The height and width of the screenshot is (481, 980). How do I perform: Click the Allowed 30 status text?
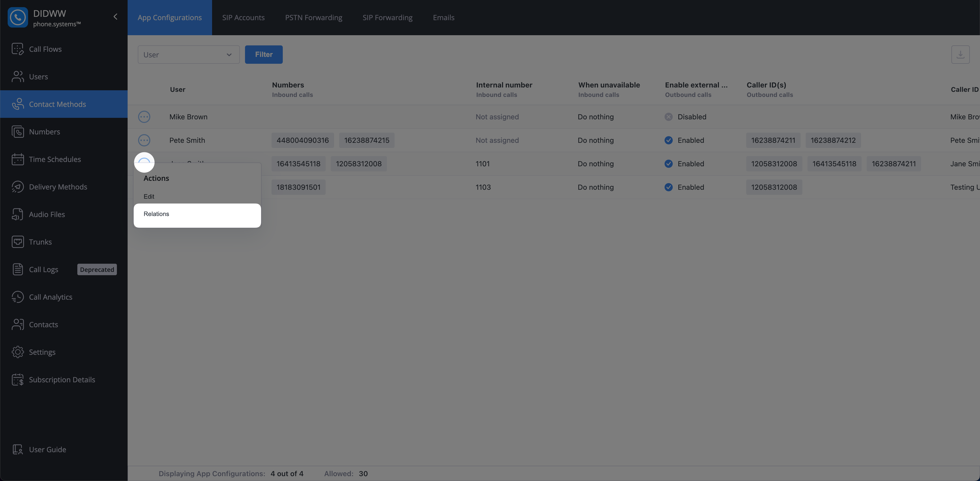(x=346, y=474)
